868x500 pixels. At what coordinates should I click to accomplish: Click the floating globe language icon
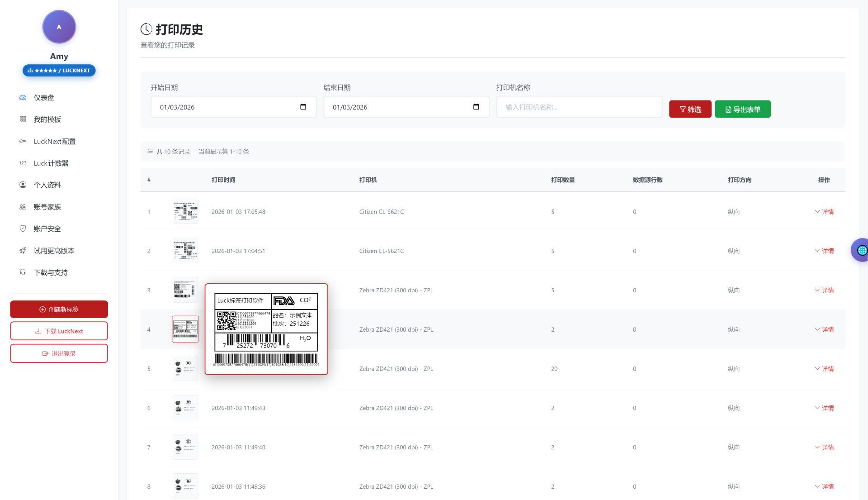point(862,250)
